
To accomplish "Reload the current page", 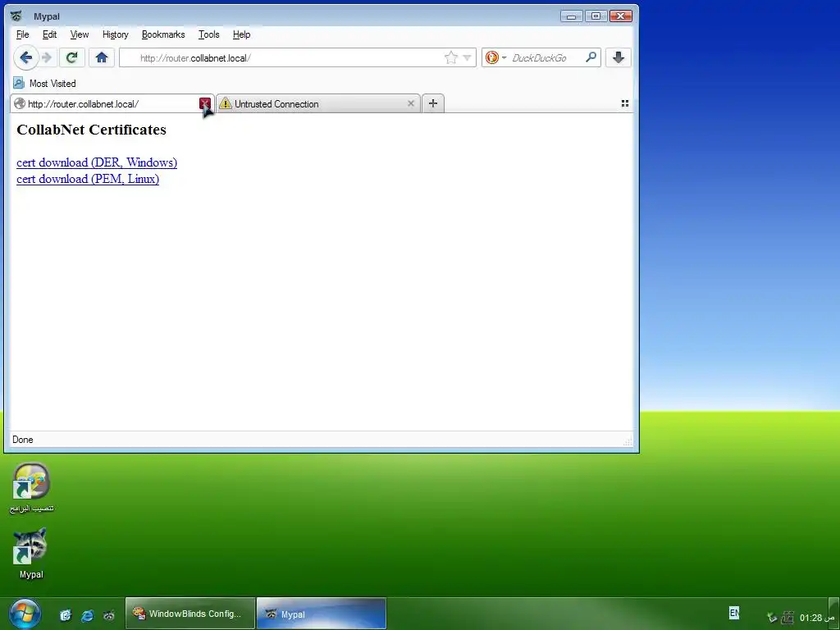I will [x=72, y=57].
